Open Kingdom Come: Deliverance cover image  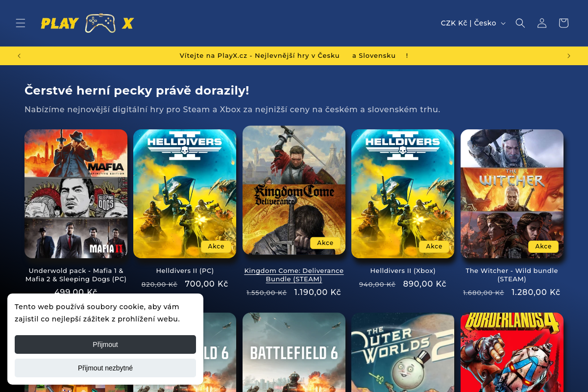point(294,190)
